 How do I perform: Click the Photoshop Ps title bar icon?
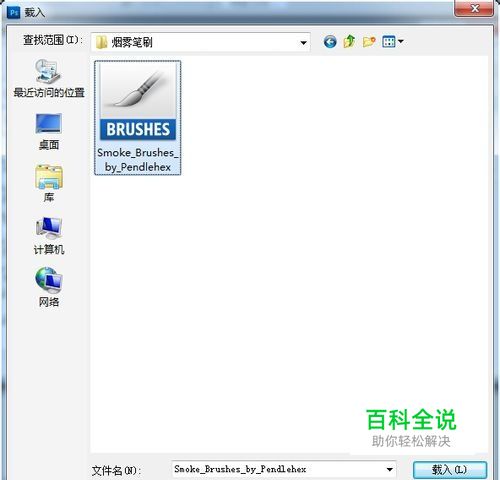coord(14,13)
